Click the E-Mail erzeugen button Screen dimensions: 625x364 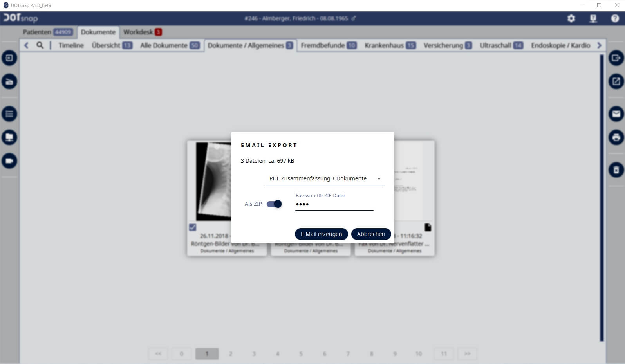click(321, 234)
